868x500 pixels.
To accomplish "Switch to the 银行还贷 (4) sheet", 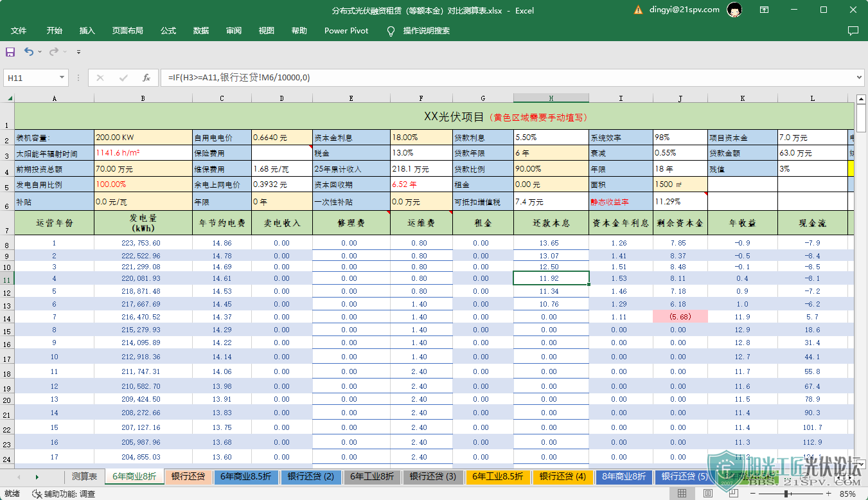I will tap(563, 477).
